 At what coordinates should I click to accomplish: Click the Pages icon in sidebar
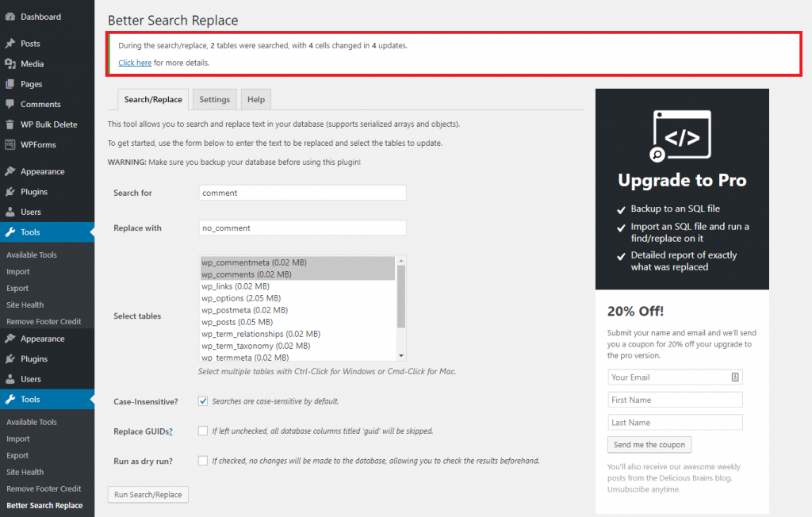click(x=10, y=84)
